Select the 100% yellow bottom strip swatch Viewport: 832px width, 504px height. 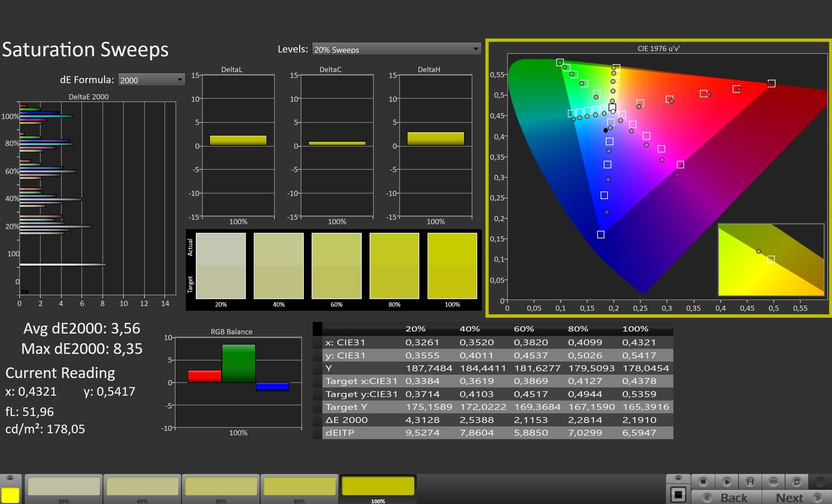378,487
